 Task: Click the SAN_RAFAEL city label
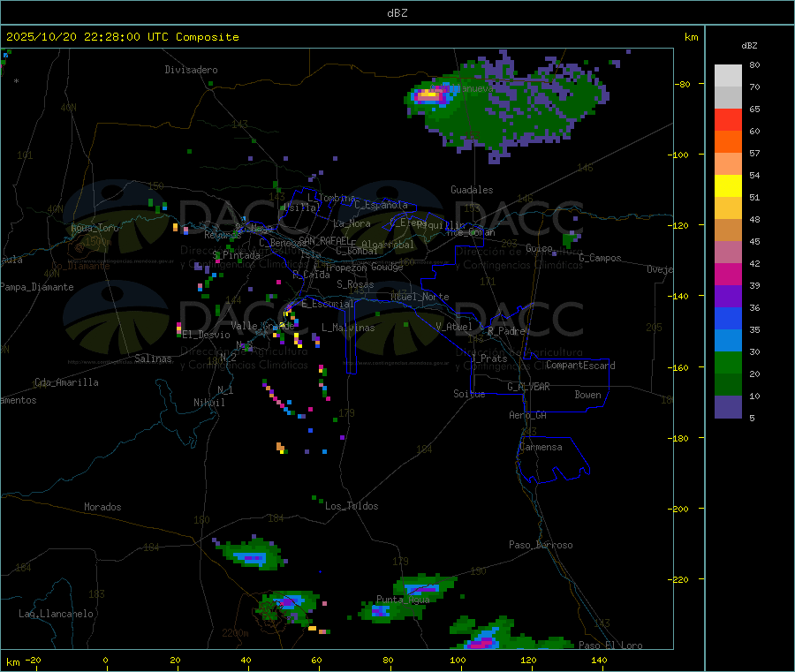324,241
